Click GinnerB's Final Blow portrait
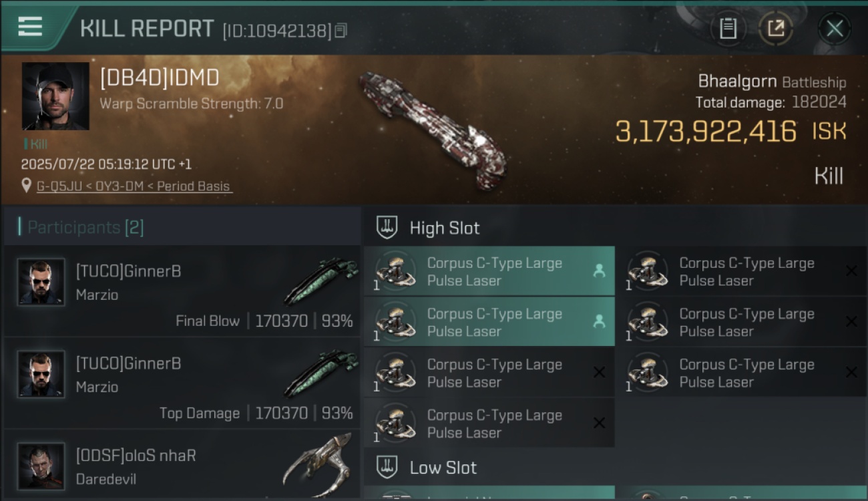The width and height of the screenshot is (868, 501). pos(41,282)
